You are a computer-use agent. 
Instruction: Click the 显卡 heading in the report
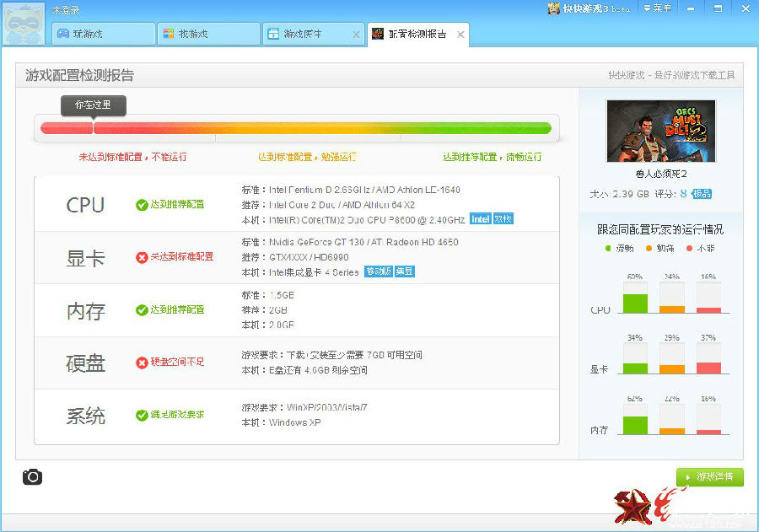pos(86,258)
